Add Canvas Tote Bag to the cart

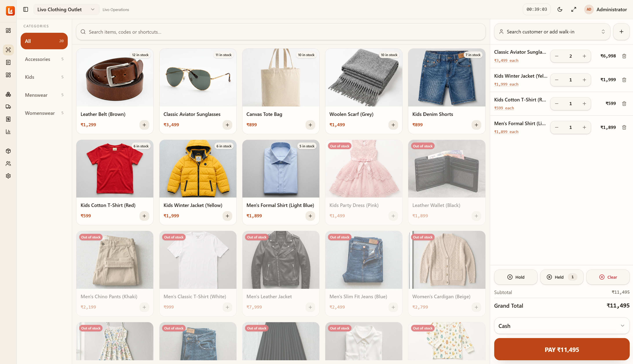310,125
